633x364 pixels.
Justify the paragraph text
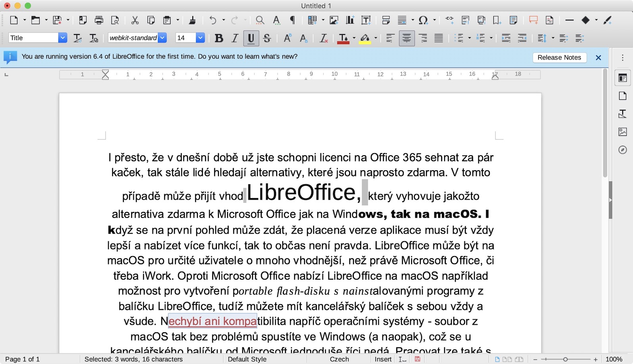pyautogui.click(x=439, y=38)
